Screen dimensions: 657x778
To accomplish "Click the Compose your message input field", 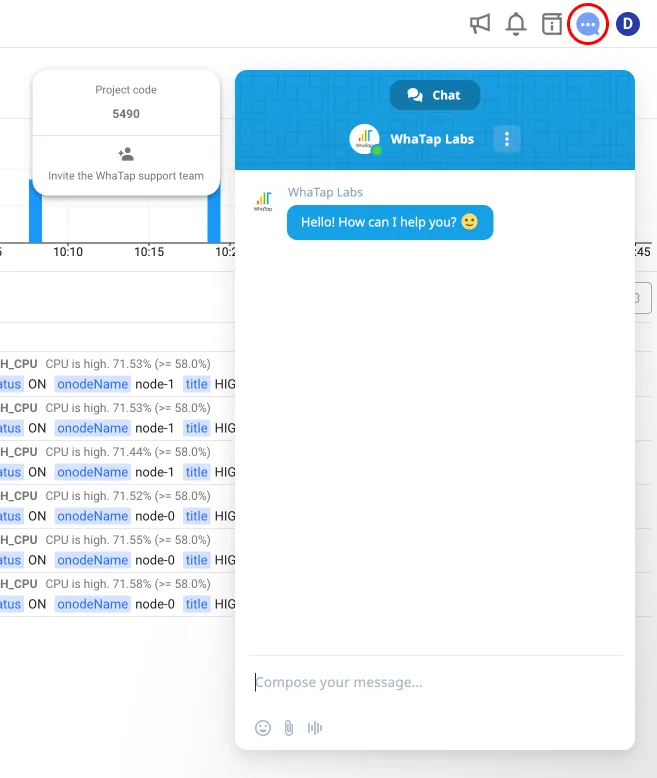I will (x=437, y=682).
